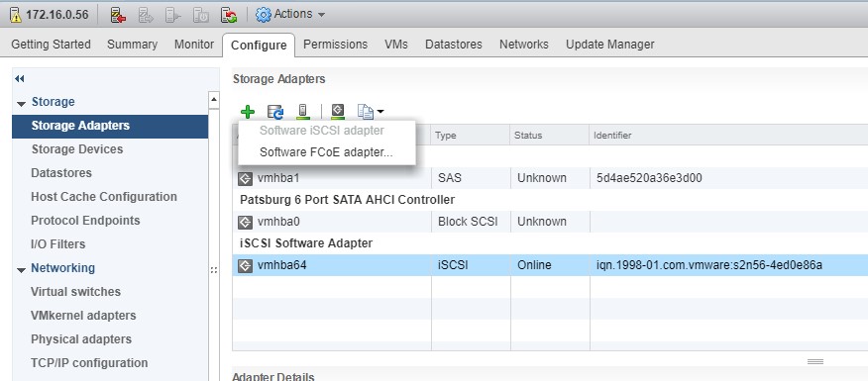Viewport: 868px width, 381px height.
Task: Open Storage Devices in sidebar
Action: point(77,149)
